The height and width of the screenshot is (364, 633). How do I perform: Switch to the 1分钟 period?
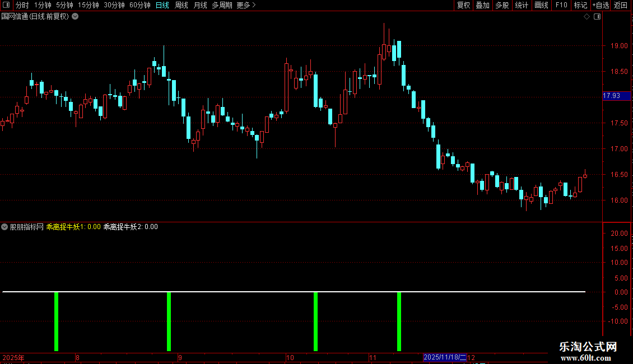pyautogui.click(x=43, y=5)
